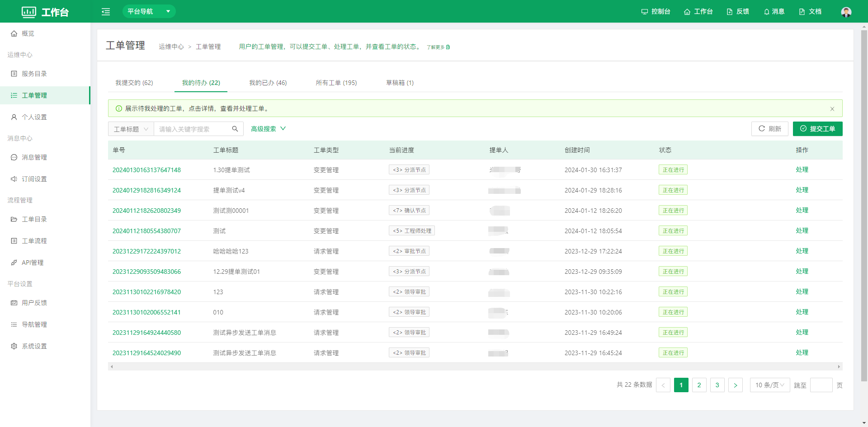
Task: Open 订阅设置 in the sidebar
Action: [45, 179]
